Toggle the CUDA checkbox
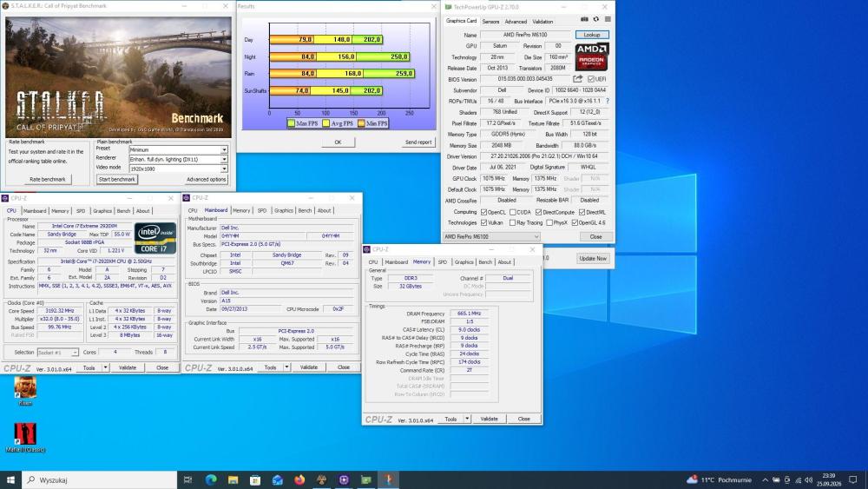868x489 pixels. click(513, 212)
